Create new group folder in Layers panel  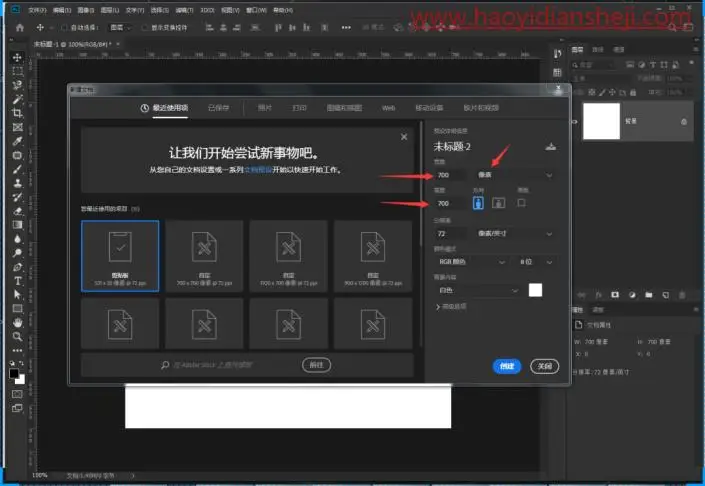(648, 295)
